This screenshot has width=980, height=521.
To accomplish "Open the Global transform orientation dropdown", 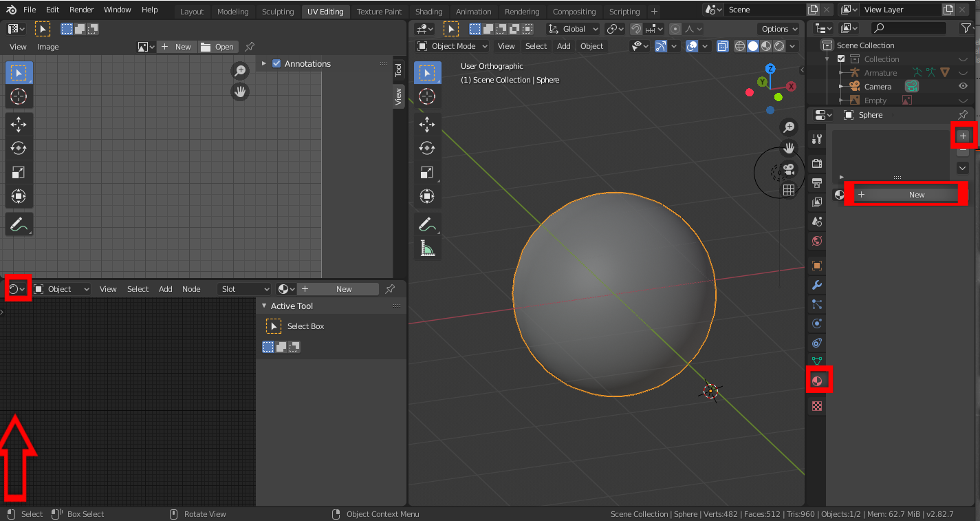I will [x=573, y=29].
